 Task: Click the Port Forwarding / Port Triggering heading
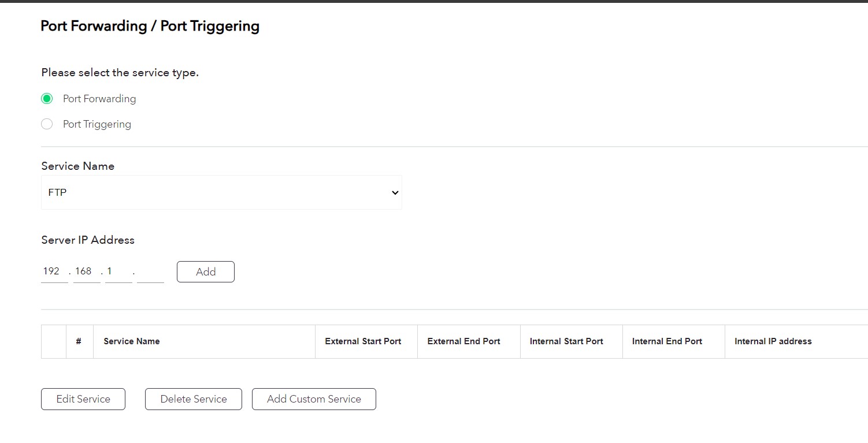[150, 25]
